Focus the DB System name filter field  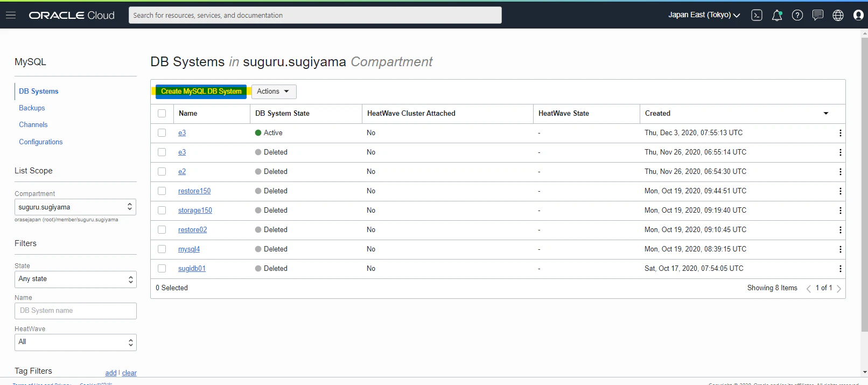coord(75,311)
